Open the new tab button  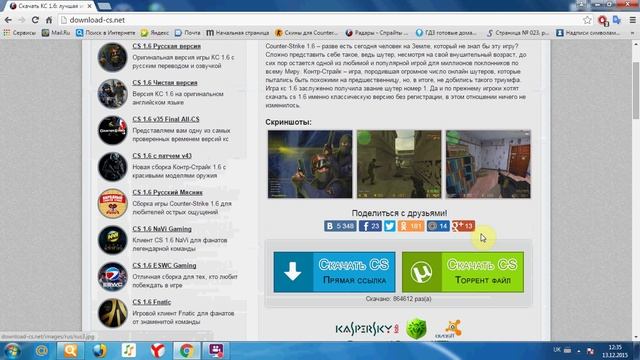[x=104, y=6]
